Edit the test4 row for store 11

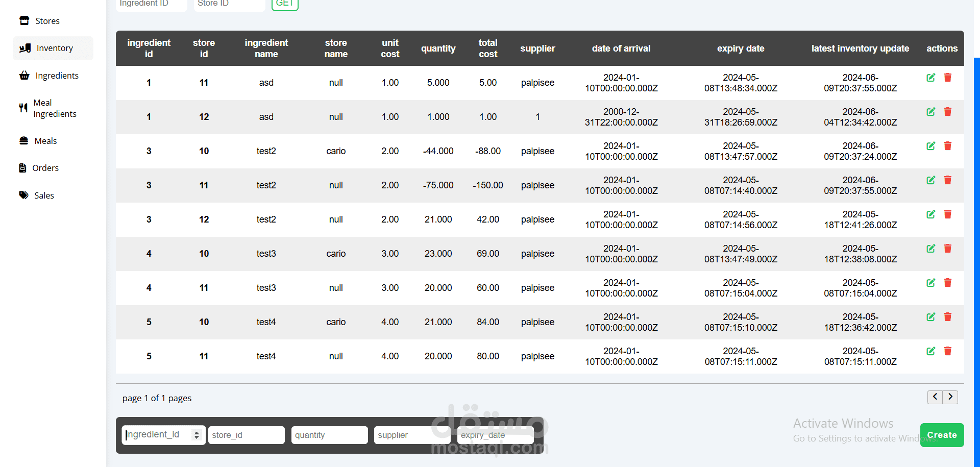click(x=931, y=351)
